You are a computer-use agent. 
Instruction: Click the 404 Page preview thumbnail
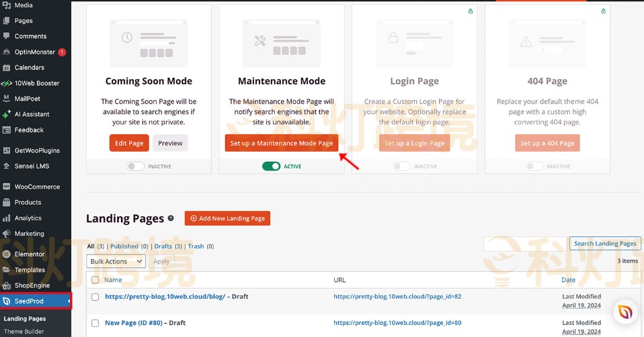pos(547,43)
